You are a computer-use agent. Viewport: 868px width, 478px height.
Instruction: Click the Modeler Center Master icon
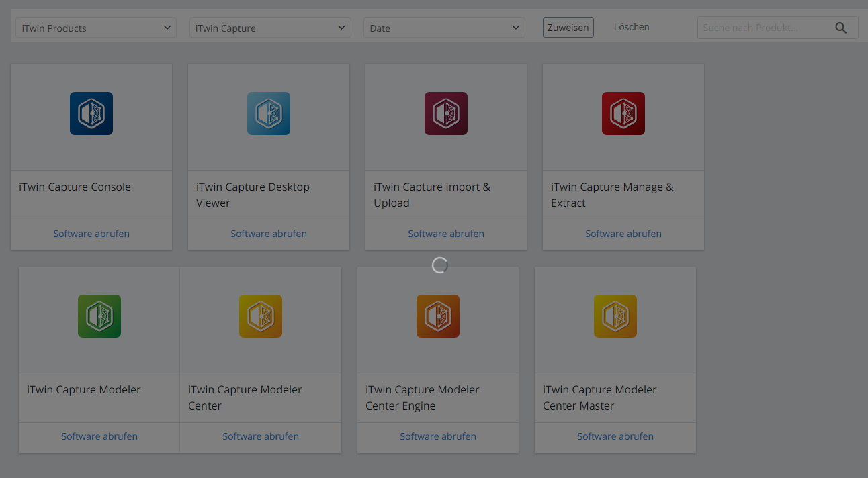click(x=615, y=316)
